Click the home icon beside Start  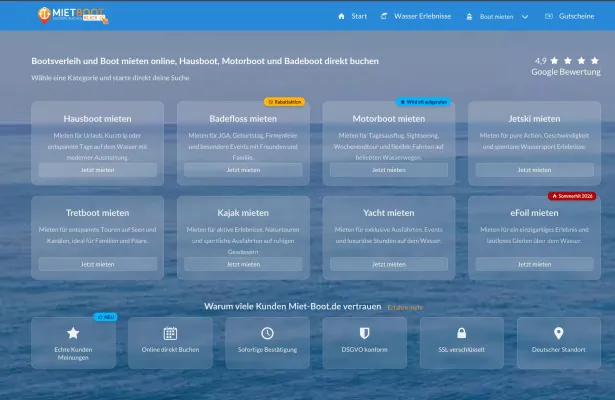[341, 16]
